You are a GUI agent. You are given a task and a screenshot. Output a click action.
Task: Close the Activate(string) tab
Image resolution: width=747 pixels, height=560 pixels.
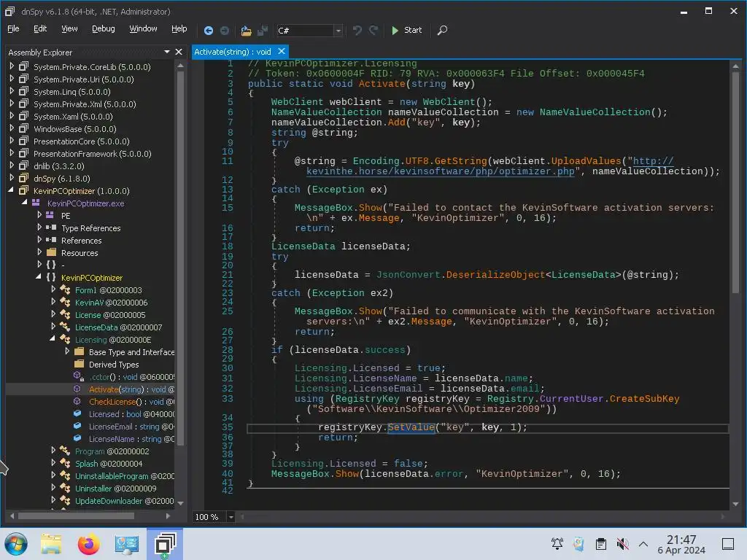282,51
